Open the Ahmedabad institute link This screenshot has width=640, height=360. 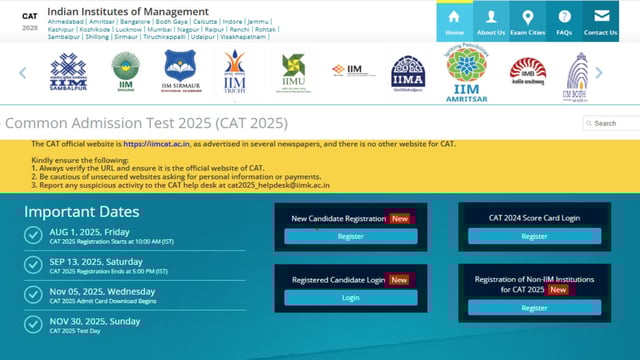click(x=66, y=22)
